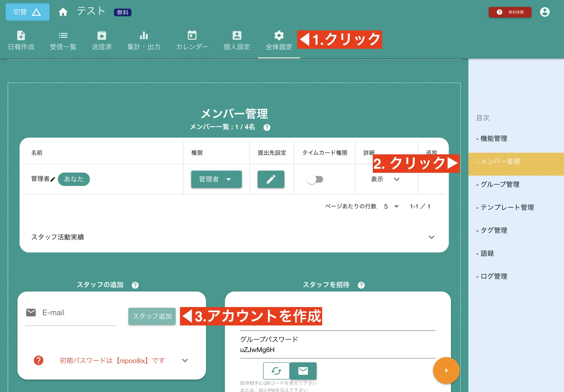Screen dimensions: 564x392
Task: Change rows per page from 5
Action: point(391,206)
